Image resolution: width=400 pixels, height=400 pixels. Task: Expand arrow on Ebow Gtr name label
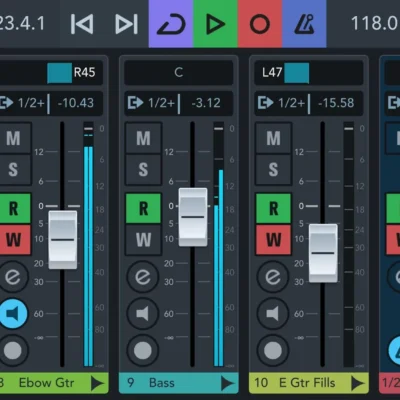pyautogui.click(x=97, y=383)
